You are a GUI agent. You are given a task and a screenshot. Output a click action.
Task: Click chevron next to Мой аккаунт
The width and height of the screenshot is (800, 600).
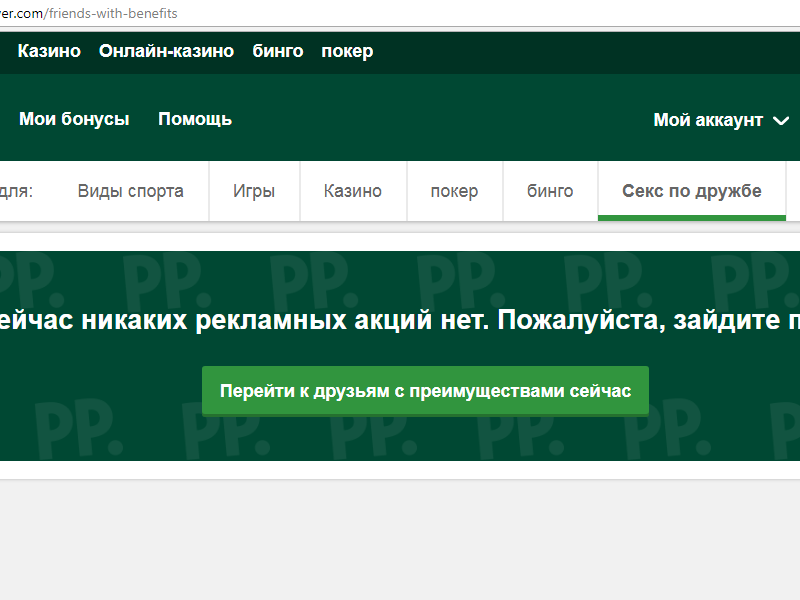click(781, 121)
